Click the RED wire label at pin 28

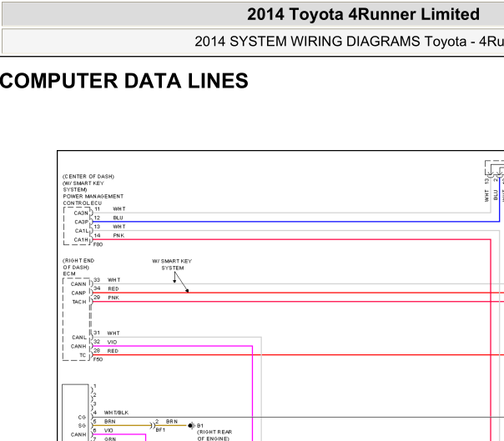tap(113, 351)
